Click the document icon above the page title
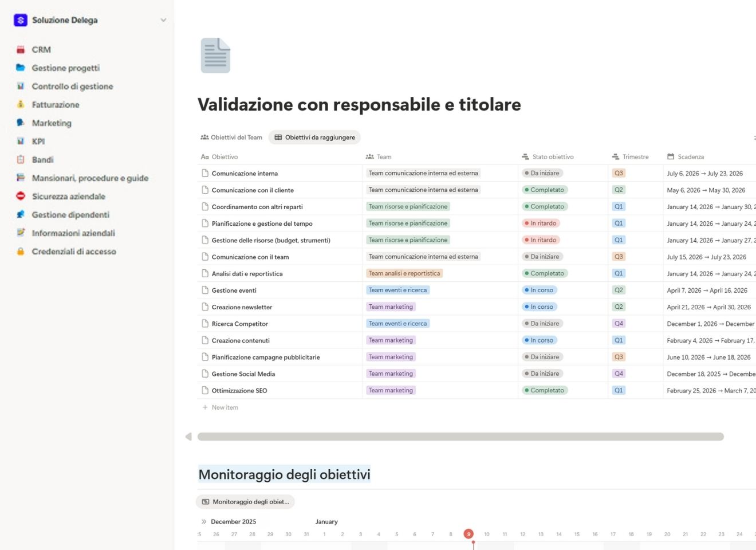 215,54
